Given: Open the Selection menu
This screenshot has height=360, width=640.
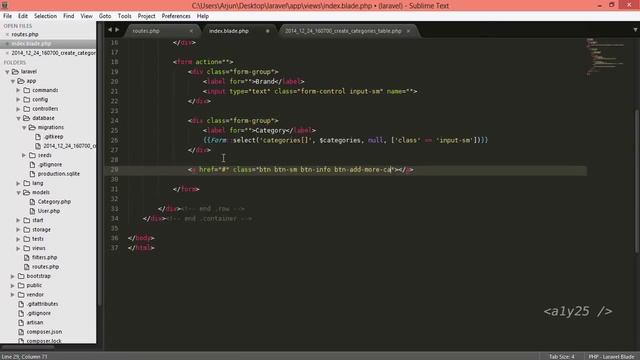Looking at the screenshot, I should click(x=45, y=16).
